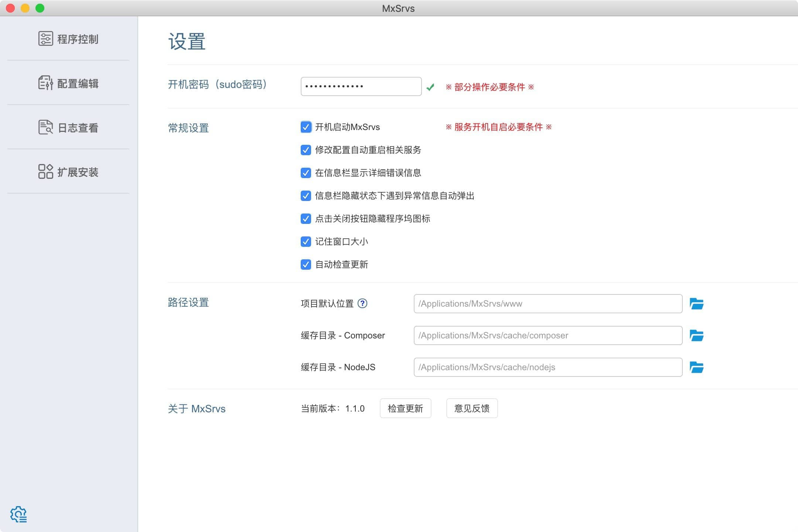Browse folder for NodeJS cache directory
This screenshot has width=798, height=532.
[x=697, y=367]
